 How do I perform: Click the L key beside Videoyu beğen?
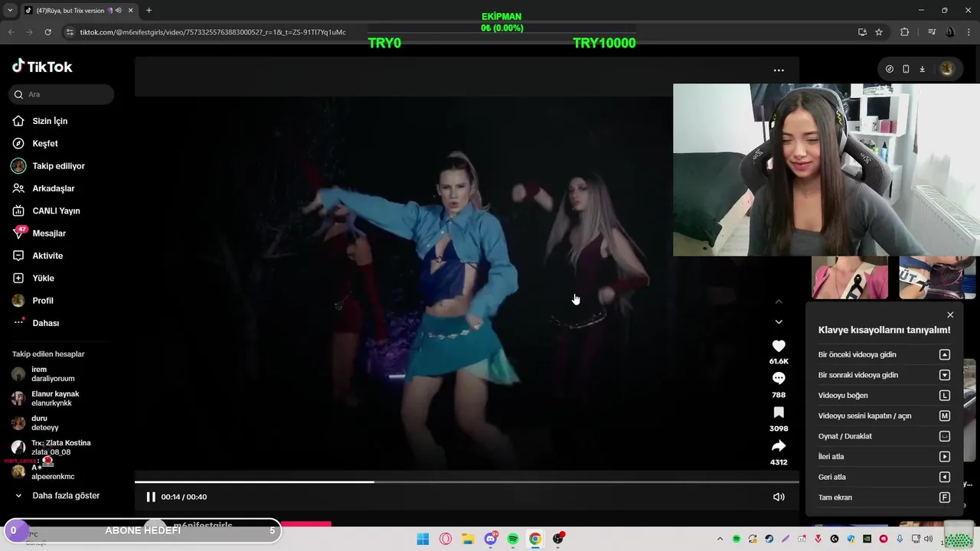coord(945,396)
